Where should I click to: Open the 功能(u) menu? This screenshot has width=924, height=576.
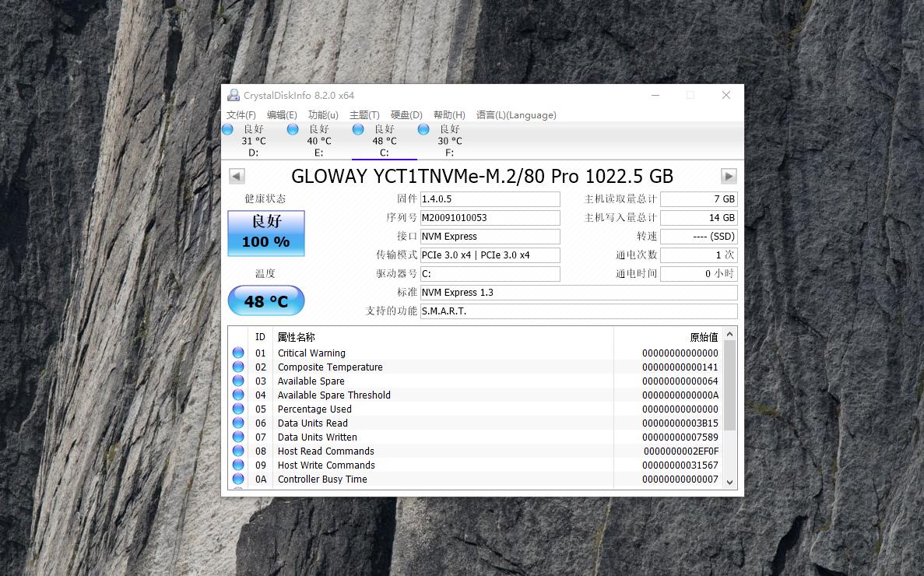coord(323,115)
